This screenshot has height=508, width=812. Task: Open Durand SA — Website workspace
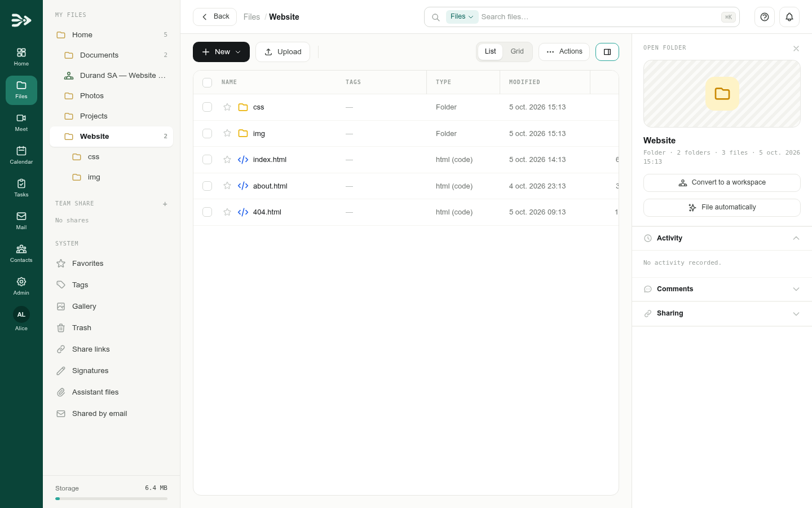(112, 76)
